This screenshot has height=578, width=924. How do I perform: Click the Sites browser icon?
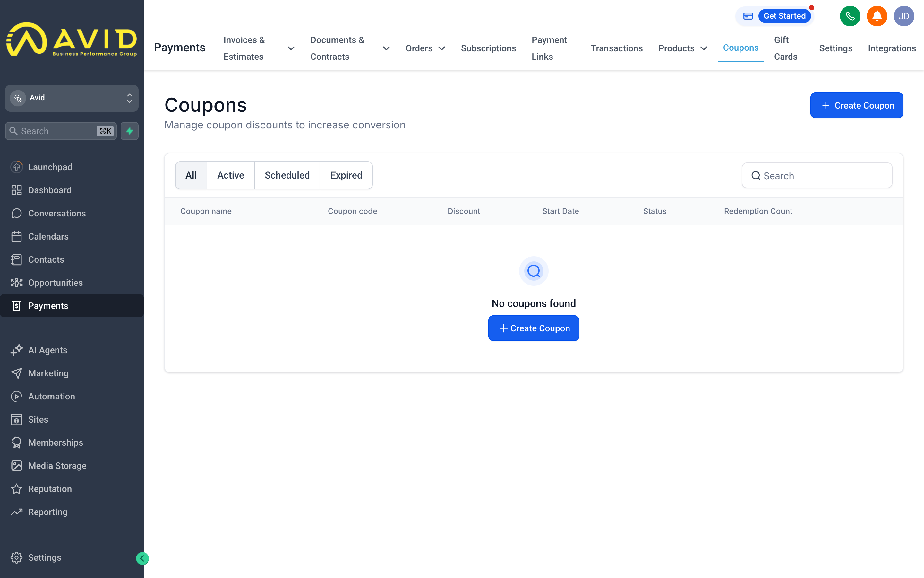click(x=16, y=419)
